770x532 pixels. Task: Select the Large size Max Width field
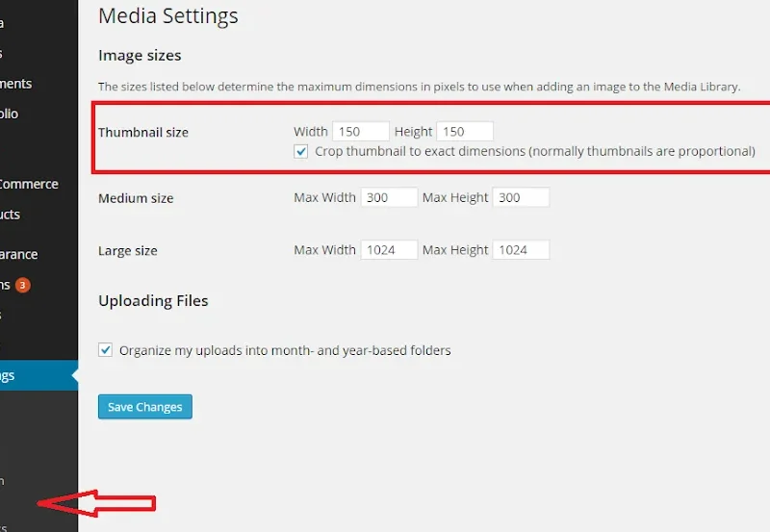click(389, 250)
